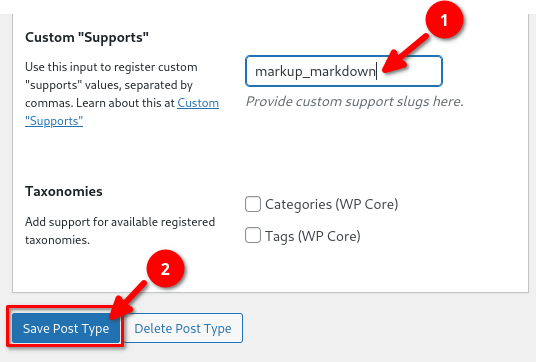Click the Taxonomies section heading
This screenshot has width=536, height=362.
[x=64, y=191]
